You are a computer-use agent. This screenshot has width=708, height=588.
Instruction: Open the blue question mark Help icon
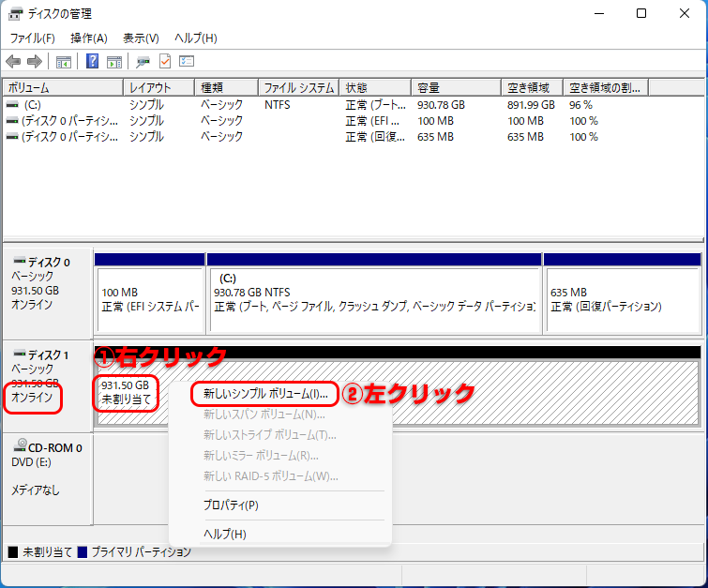92,61
